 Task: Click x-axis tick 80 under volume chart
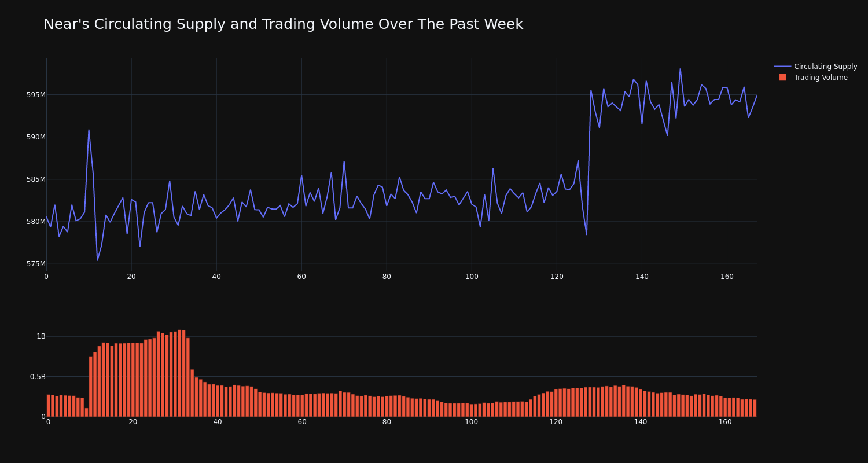coord(387,422)
